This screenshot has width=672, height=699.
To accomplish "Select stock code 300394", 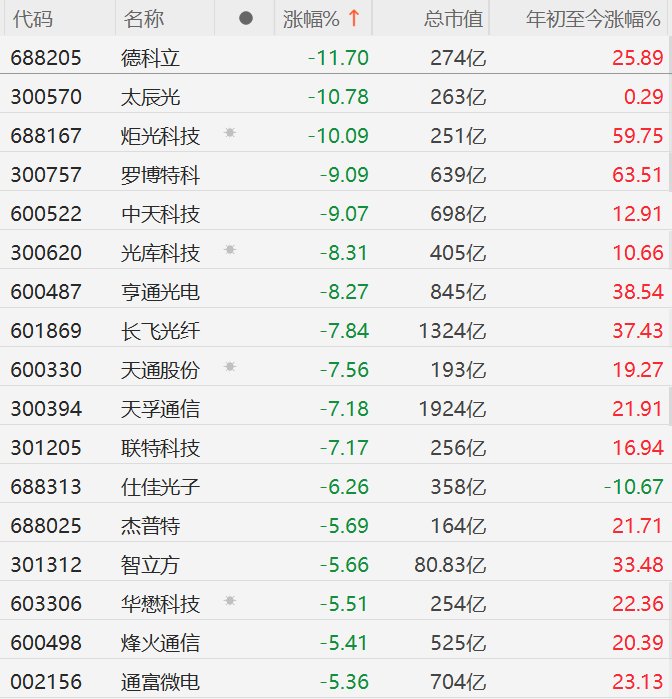I will (x=46, y=409).
